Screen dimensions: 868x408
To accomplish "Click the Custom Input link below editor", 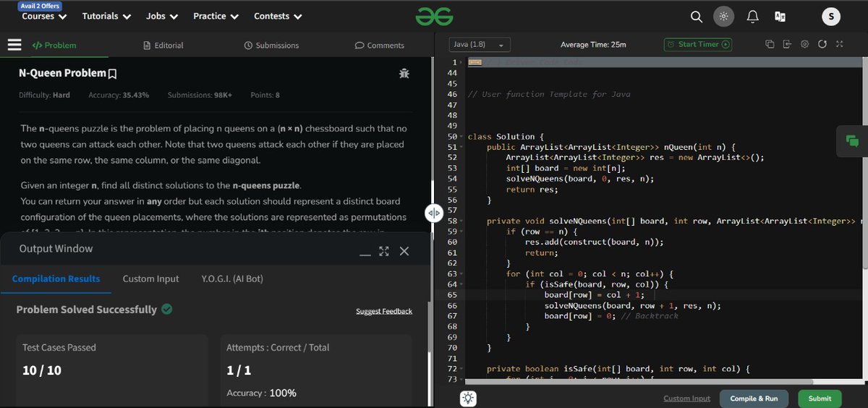I will click(x=686, y=399).
